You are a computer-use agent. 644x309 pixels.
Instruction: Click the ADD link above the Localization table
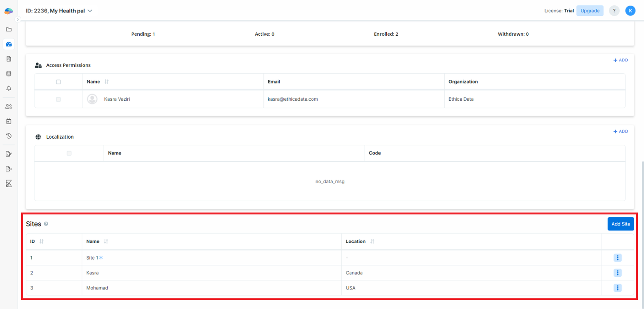(x=621, y=131)
